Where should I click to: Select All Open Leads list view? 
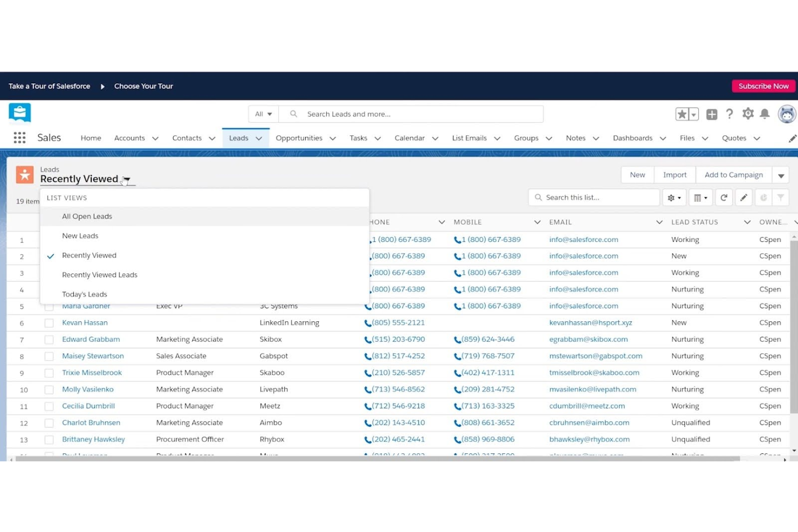coord(204,216)
